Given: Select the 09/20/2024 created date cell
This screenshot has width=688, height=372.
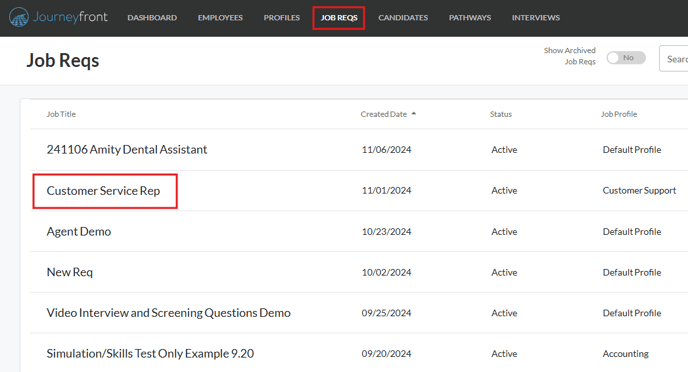Looking at the screenshot, I should click(x=386, y=354).
